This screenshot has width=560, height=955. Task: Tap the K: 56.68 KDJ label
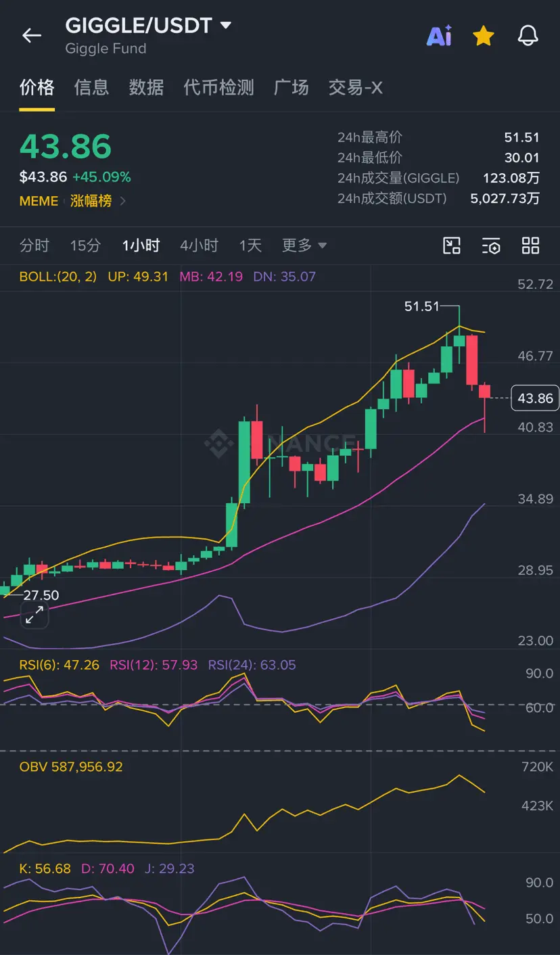(x=45, y=868)
